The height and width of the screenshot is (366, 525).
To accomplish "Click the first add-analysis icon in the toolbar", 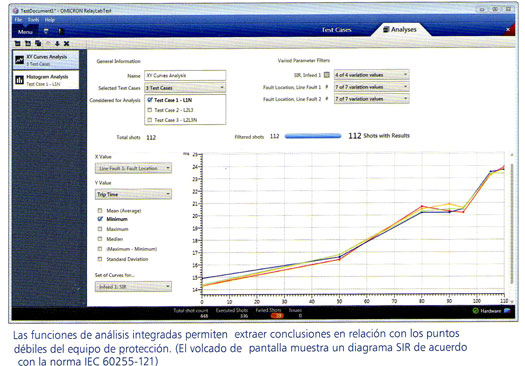I will point(17,43).
